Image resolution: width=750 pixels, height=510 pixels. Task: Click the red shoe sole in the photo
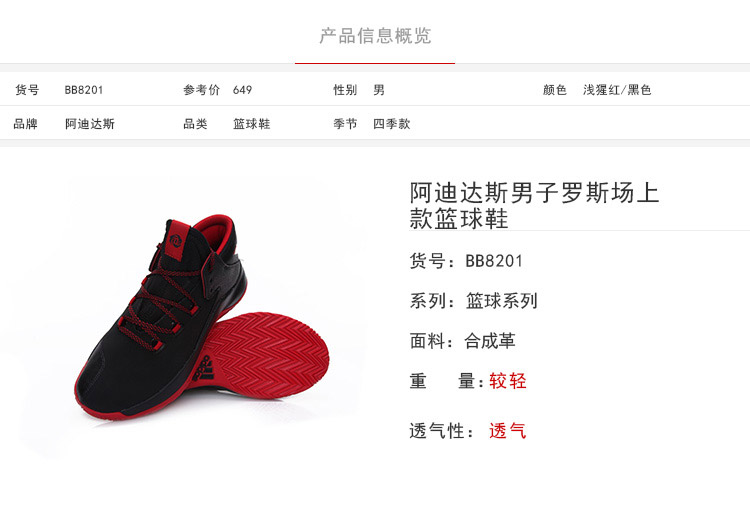click(270, 355)
